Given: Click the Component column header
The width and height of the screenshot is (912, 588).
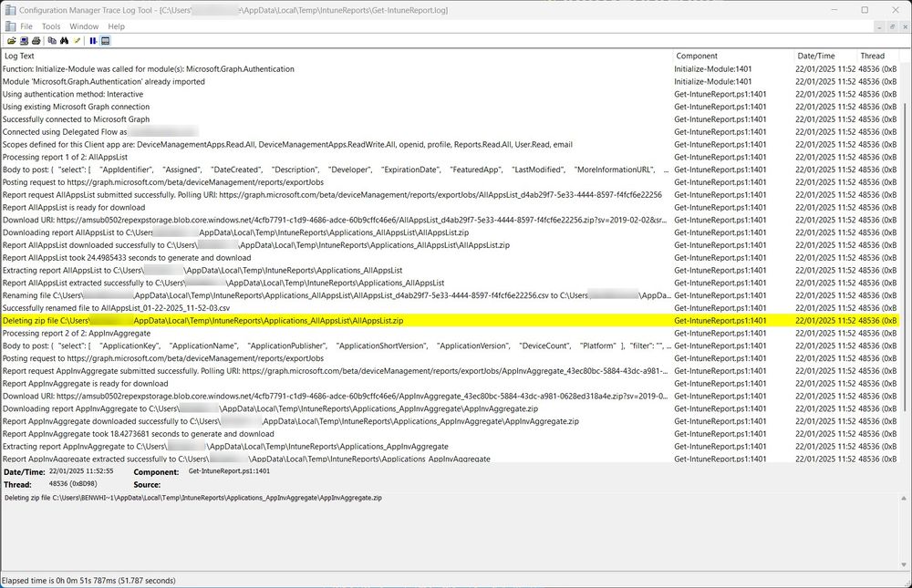Looking at the screenshot, I should coord(733,56).
